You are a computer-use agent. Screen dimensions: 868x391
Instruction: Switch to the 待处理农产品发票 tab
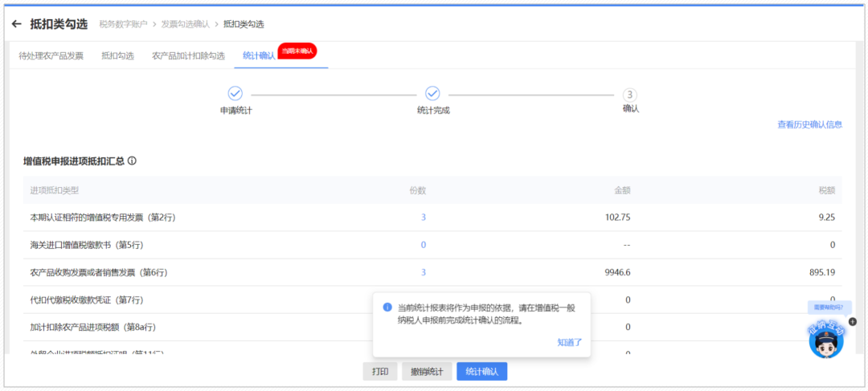tap(51, 56)
